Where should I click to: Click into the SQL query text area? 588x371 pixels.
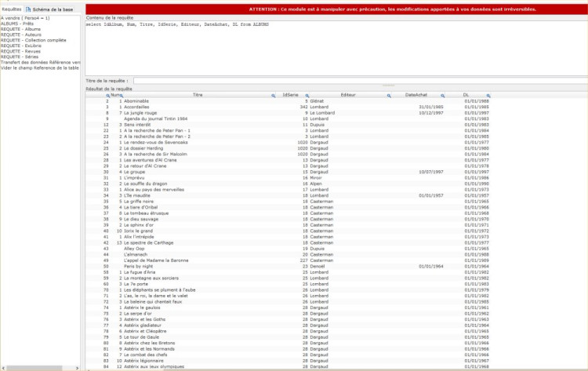click(x=336, y=48)
